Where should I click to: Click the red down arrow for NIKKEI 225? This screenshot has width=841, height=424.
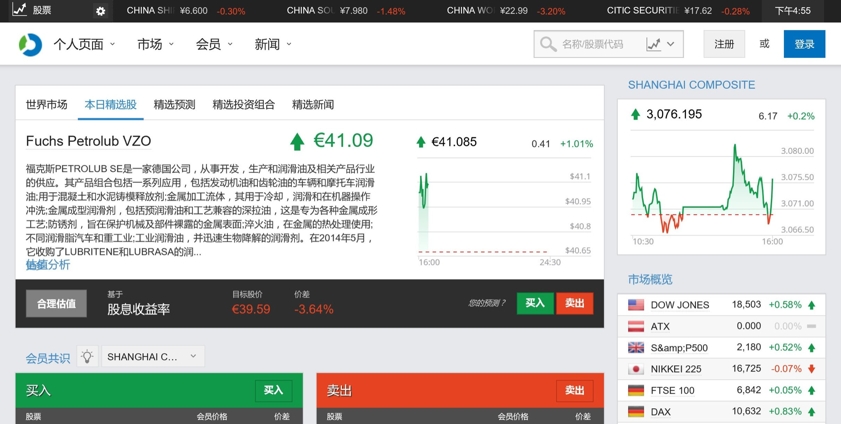(x=812, y=369)
